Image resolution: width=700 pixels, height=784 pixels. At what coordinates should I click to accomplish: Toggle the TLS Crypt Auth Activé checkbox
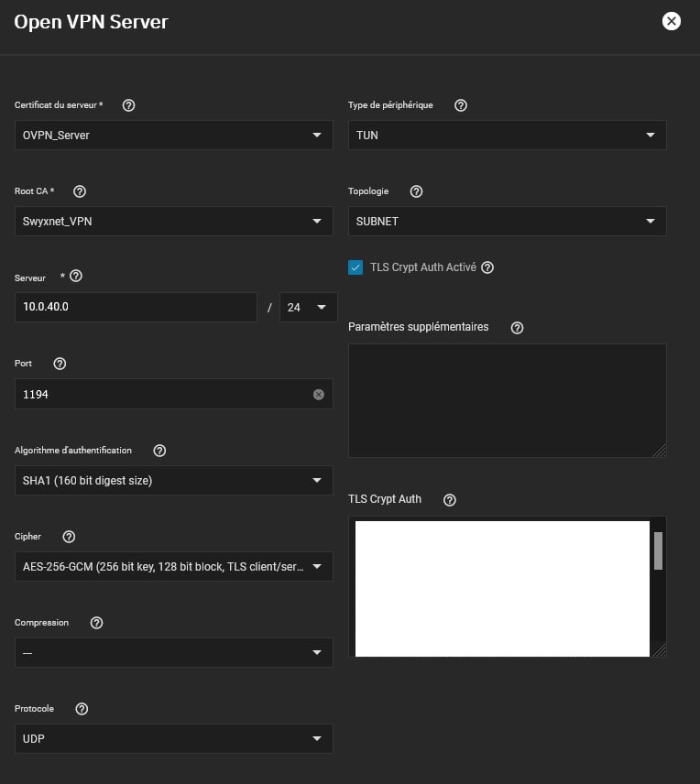coord(355,267)
